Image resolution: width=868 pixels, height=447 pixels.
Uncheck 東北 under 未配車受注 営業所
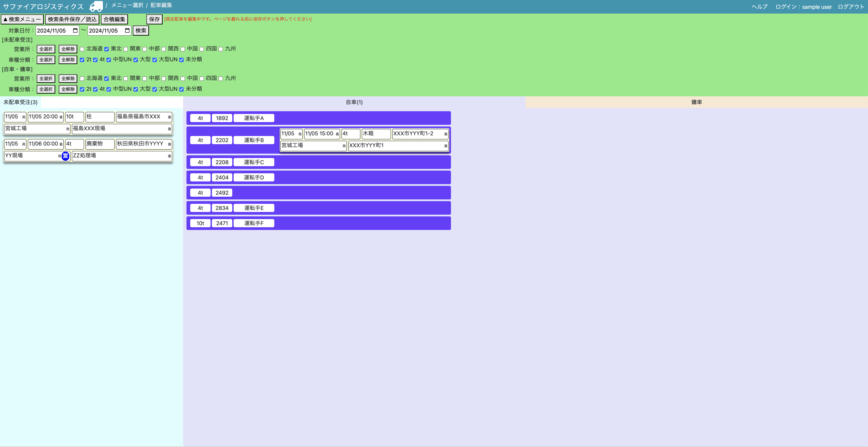point(106,49)
